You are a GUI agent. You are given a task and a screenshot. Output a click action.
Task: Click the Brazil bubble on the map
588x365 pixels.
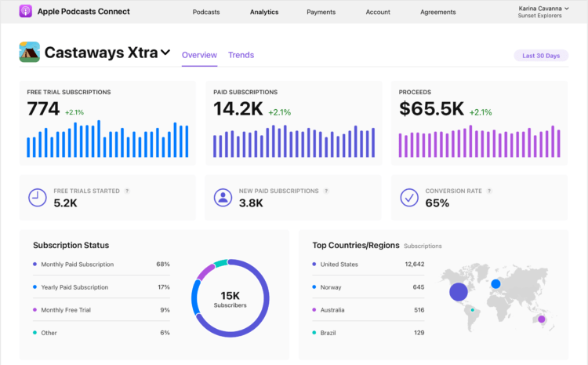tap(473, 310)
